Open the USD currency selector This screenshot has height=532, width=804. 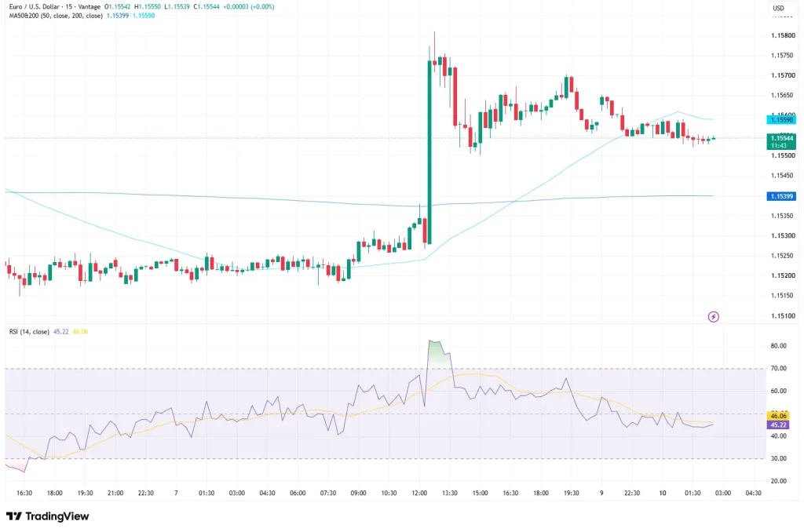click(x=779, y=8)
